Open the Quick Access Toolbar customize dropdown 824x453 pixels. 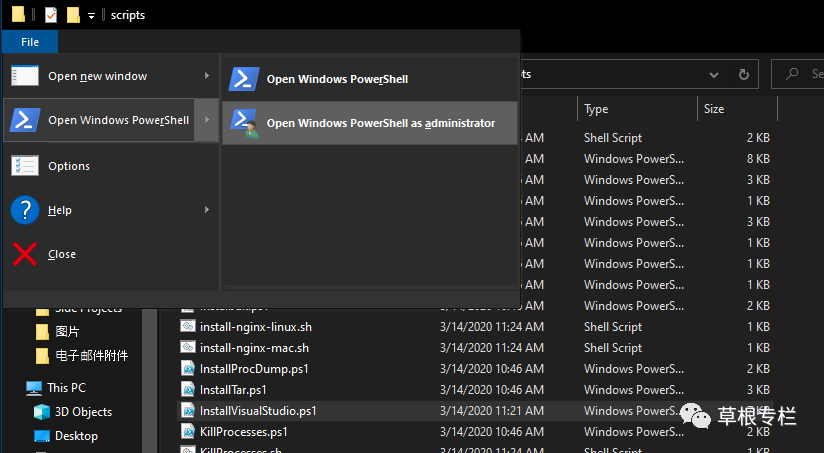(x=91, y=16)
